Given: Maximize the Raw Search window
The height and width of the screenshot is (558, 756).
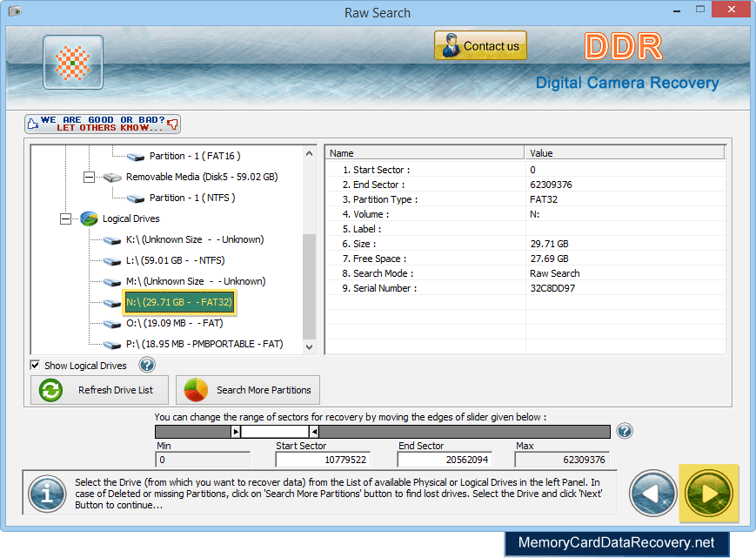Looking at the screenshot, I should click(x=700, y=10).
